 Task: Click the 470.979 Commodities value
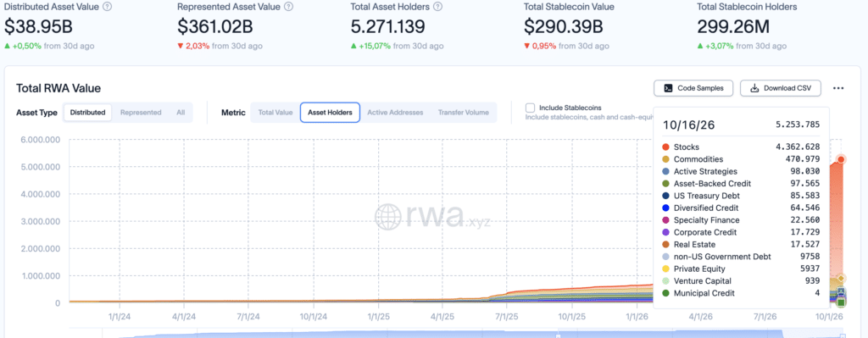(x=804, y=159)
